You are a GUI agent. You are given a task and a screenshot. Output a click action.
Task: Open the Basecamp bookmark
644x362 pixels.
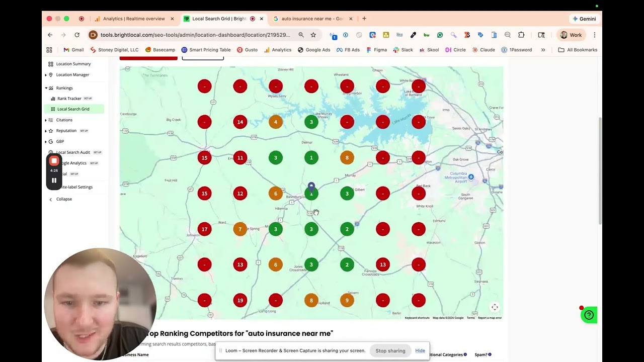pyautogui.click(x=160, y=50)
